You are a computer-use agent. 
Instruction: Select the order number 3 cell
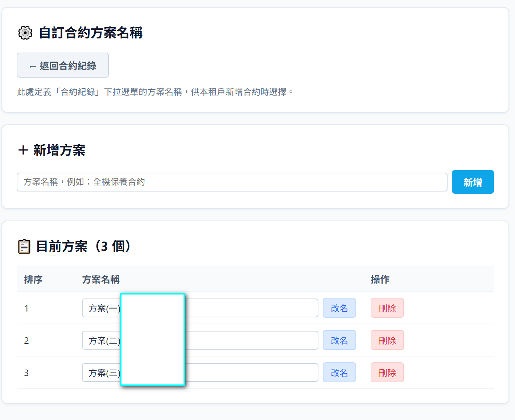(26, 373)
